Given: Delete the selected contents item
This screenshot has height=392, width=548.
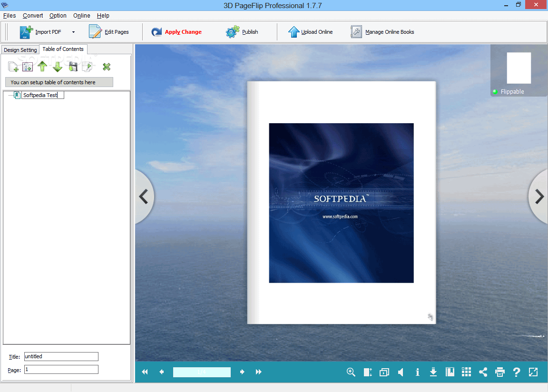Looking at the screenshot, I should [x=107, y=67].
